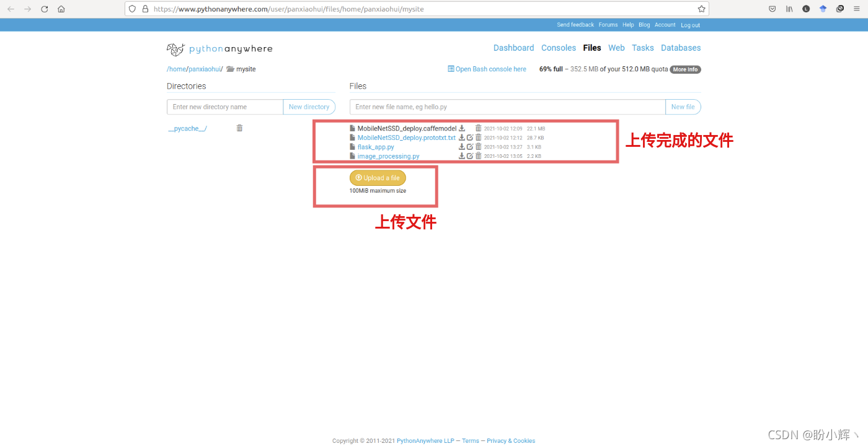
Task: Open MobileNetSSD_deploy.prototxt.txt file
Action: (406, 138)
